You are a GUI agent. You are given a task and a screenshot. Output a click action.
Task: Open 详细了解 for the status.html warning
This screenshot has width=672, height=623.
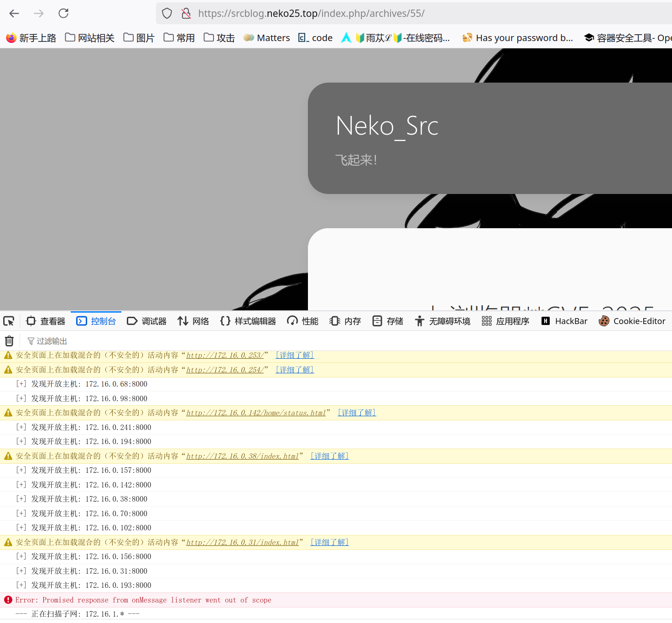point(357,413)
